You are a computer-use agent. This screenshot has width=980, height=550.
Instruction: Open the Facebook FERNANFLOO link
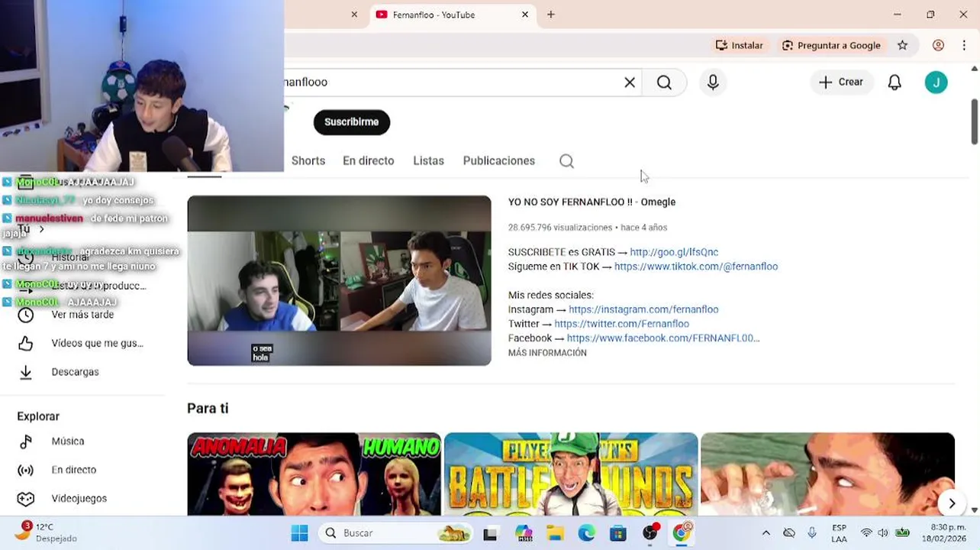tap(663, 338)
